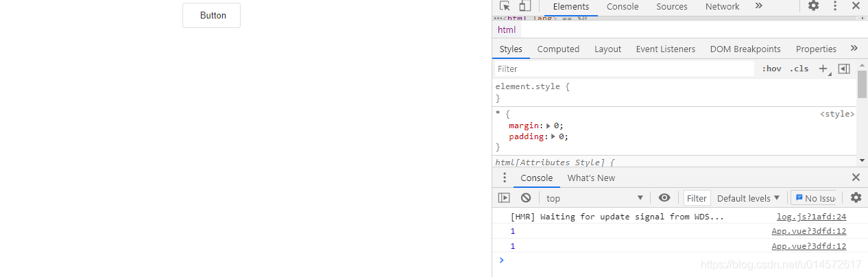Image resolution: width=868 pixels, height=277 pixels.
Task: Click the clear console icon
Action: [526, 198]
